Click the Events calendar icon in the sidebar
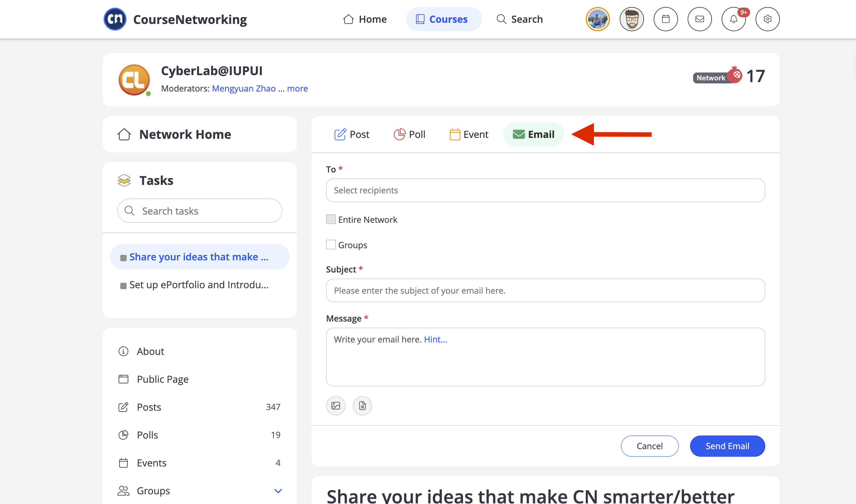The image size is (856, 504). 123,462
